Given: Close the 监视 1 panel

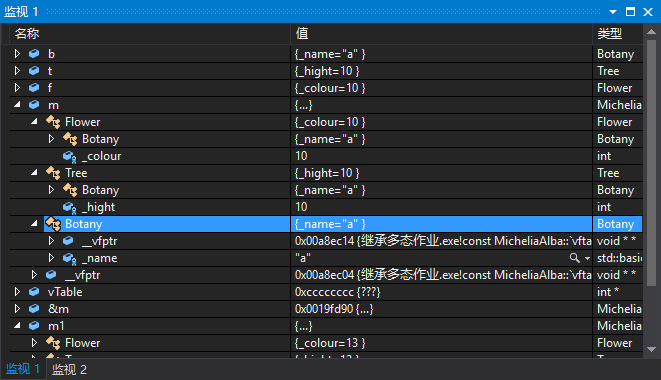Looking at the screenshot, I should [648, 11].
